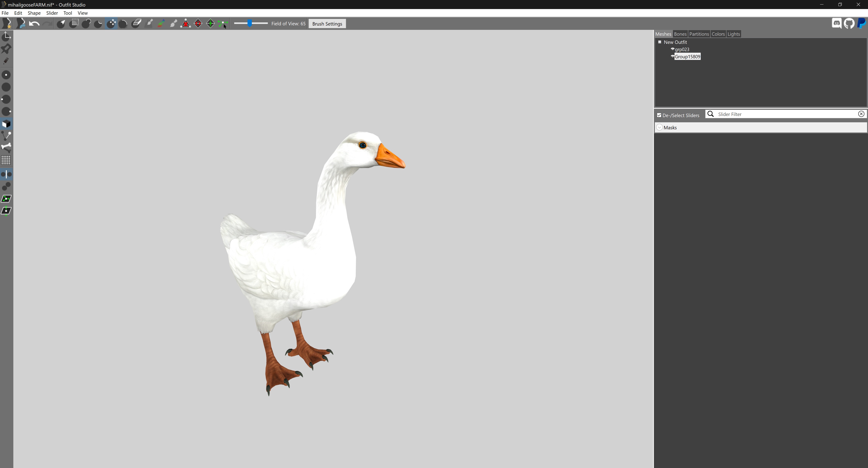Select the Deflate brush tool
868x468 pixels.
pyautogui.click(x=98, y=24)
